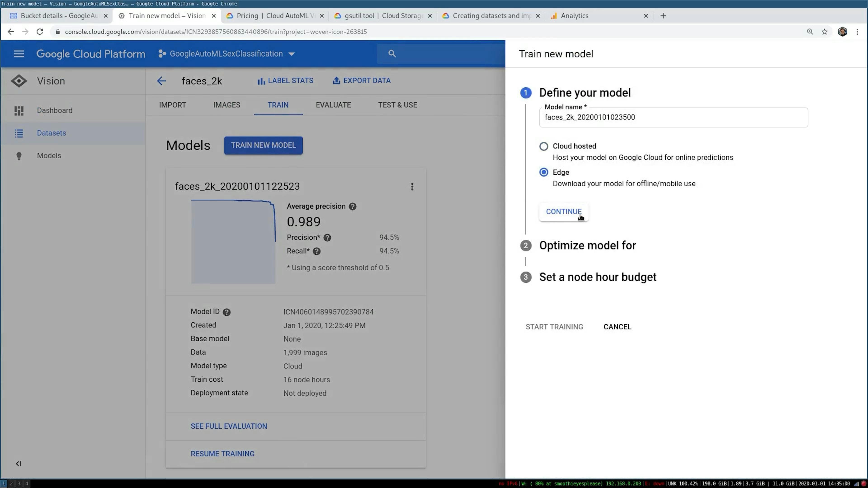Click RESUME TRAINING link
Viewport: 868px width, 488px height.
click(x=222, y=454)
